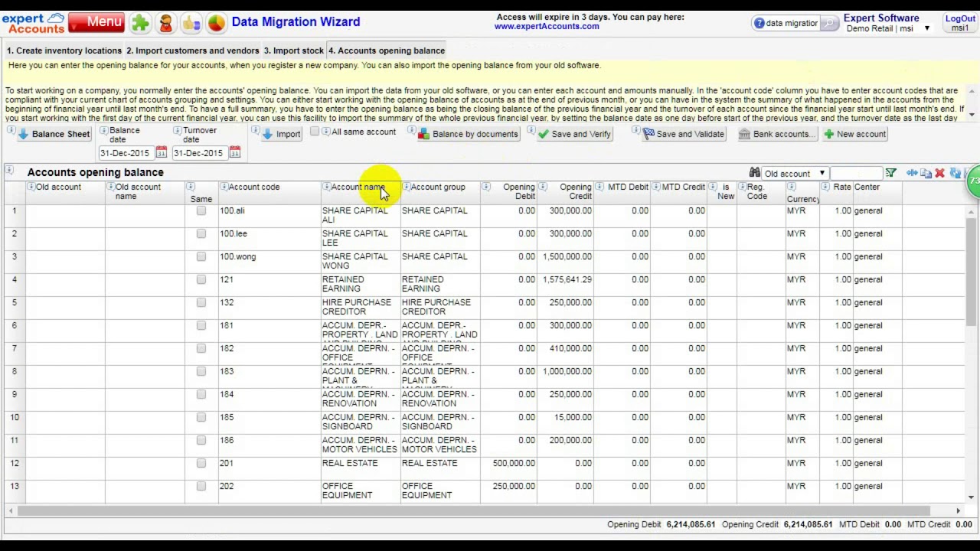The height and width of the screenshot is (551, 980).
Task: Click the green filter funnel icon
Action: [890, 174]
